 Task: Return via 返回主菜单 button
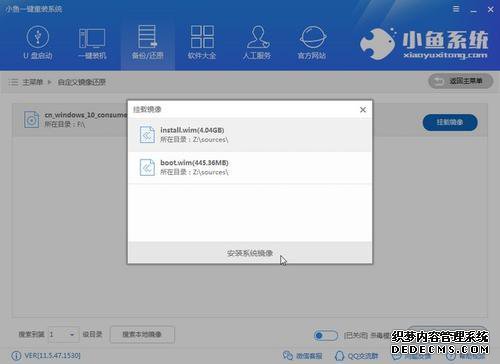tap(460, 81)
